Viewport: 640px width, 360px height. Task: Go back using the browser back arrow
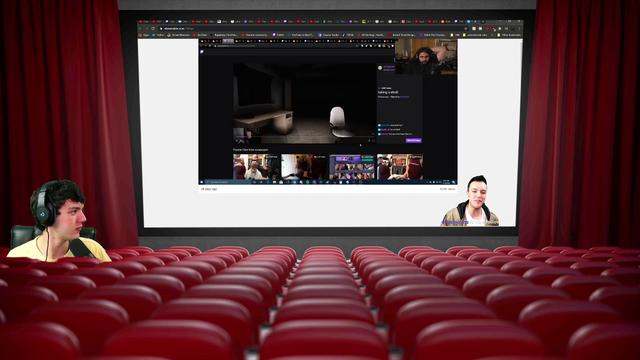[x=140, y=29]
